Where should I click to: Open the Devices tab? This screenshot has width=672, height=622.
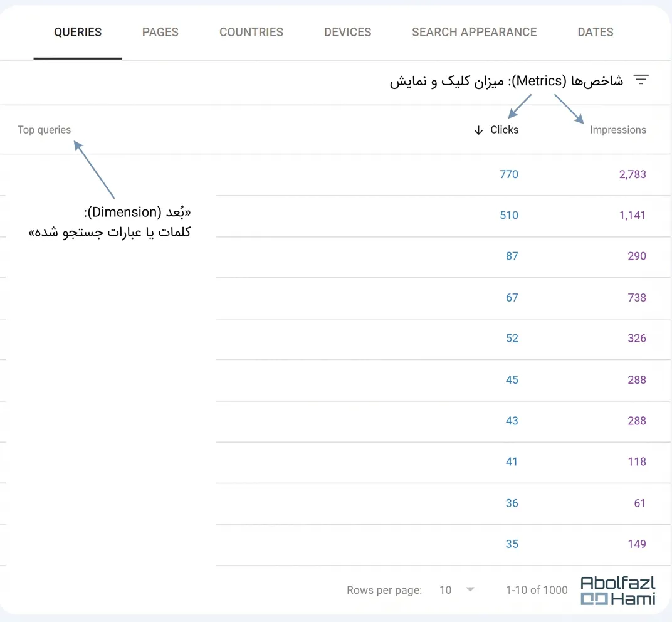pyautogui.click(x=347, y=33)
